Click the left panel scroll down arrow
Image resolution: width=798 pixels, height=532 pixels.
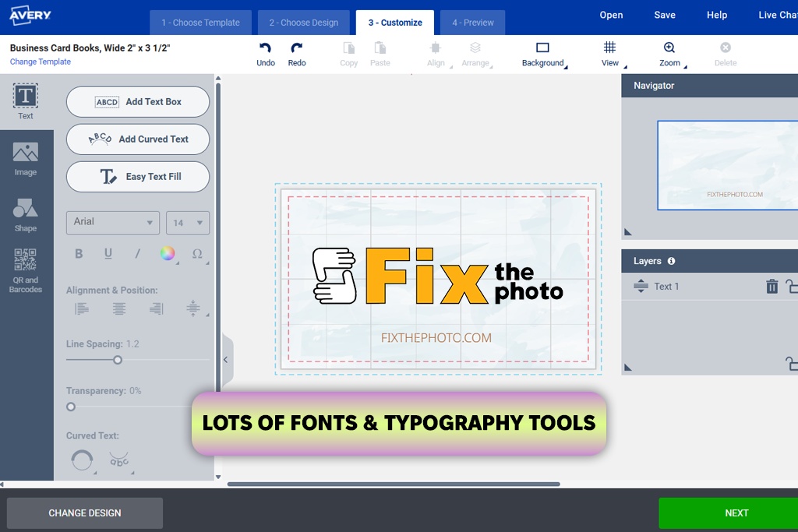(218, 477)
